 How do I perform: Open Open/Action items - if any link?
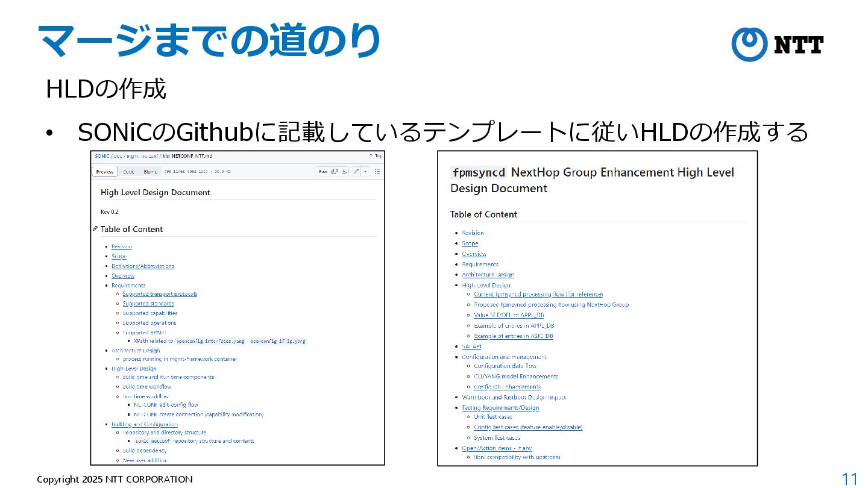pyautogui.click(x=497, y=448)
